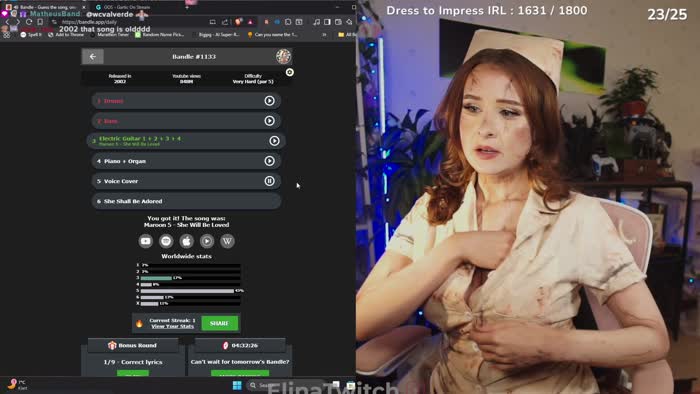Click the browser forward navigation arrow

pyautogui.click(x=17, y=22)
